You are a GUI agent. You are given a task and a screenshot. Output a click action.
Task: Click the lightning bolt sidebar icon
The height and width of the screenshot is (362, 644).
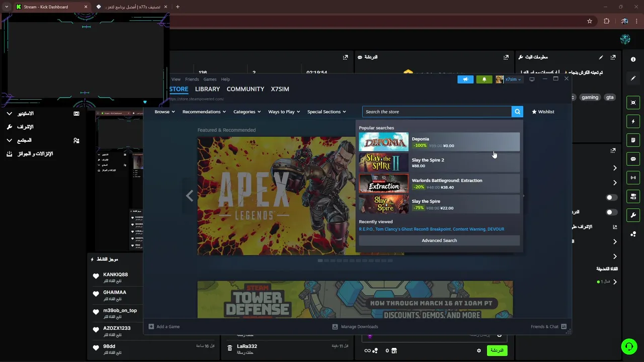[633, 122]
